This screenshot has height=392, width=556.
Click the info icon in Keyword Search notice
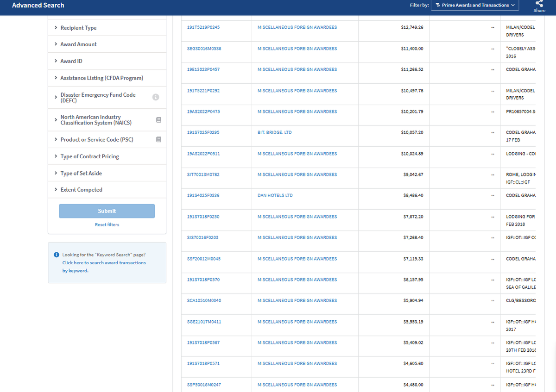(57, 255)
